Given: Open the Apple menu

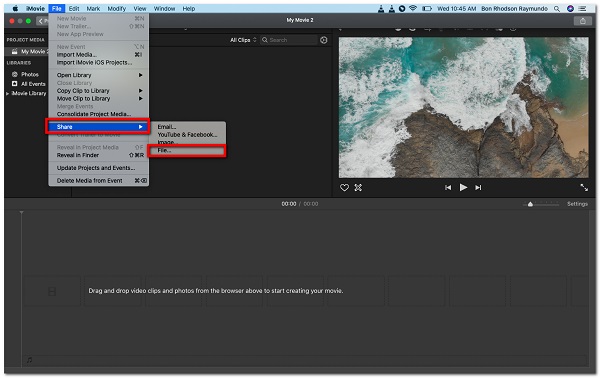Looking at the screenshot, I should click(x=15, y=8).
